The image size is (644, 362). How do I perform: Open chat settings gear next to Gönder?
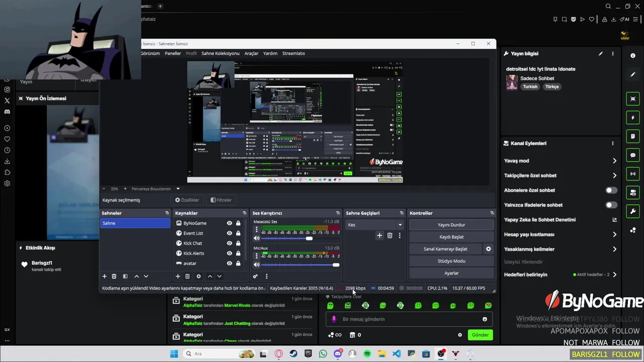click(459, 335)
